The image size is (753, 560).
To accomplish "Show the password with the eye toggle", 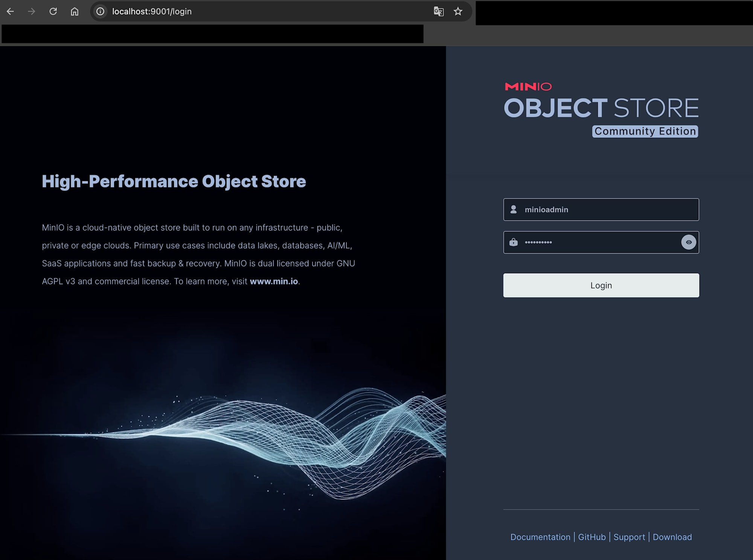I will 689,242.
